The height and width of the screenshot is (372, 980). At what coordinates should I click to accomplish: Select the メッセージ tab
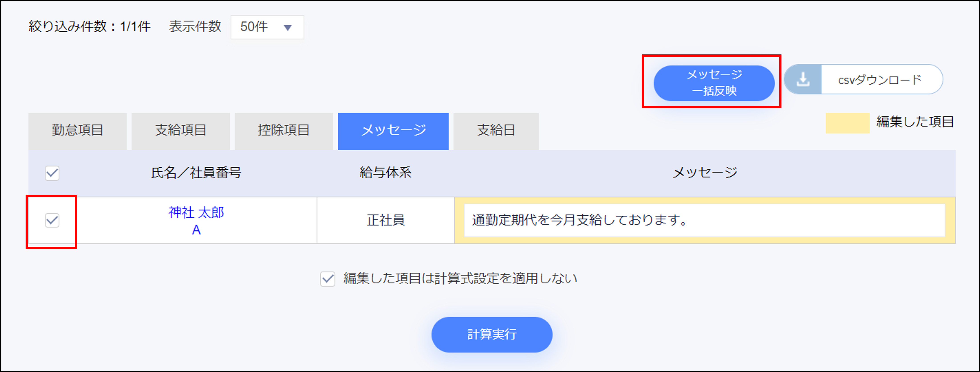[x=393, y=131]
